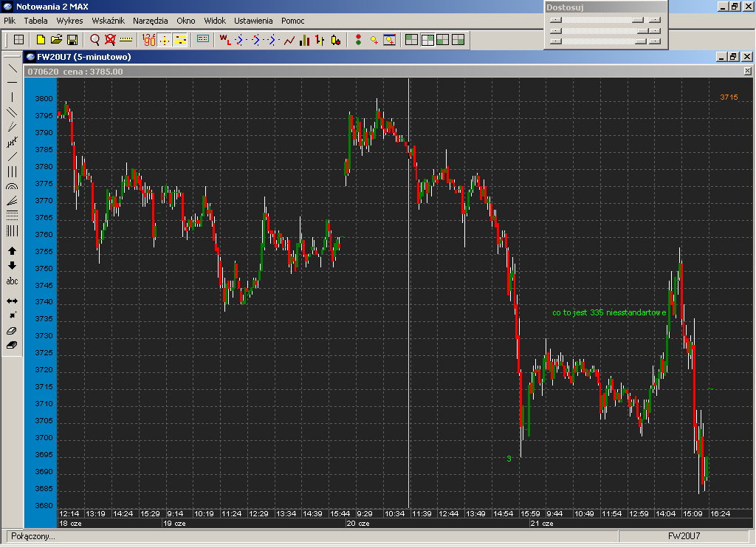Open file using the folder icon

pyautogui.click(x=57, y=40)
